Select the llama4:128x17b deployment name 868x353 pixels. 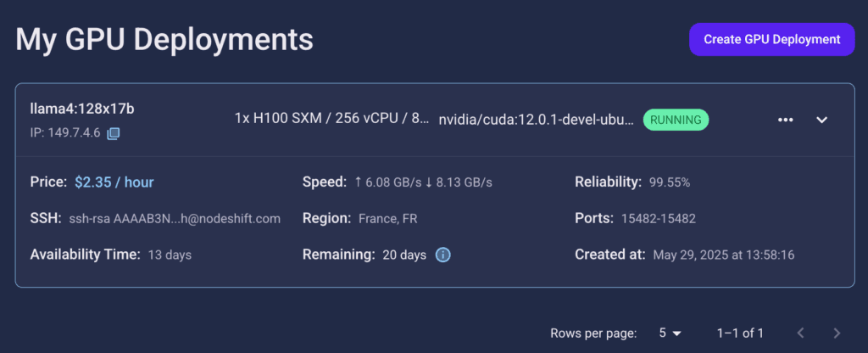coord(82,109)
